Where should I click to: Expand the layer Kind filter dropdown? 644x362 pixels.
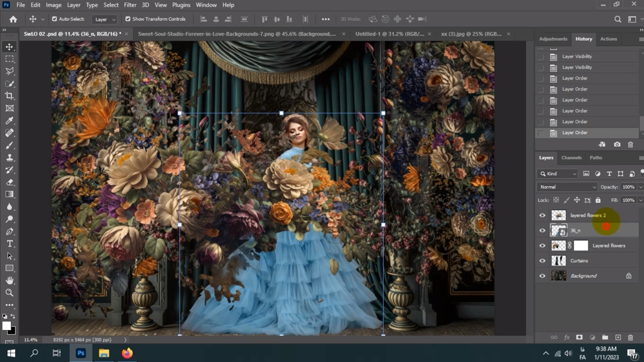(558, 173)
